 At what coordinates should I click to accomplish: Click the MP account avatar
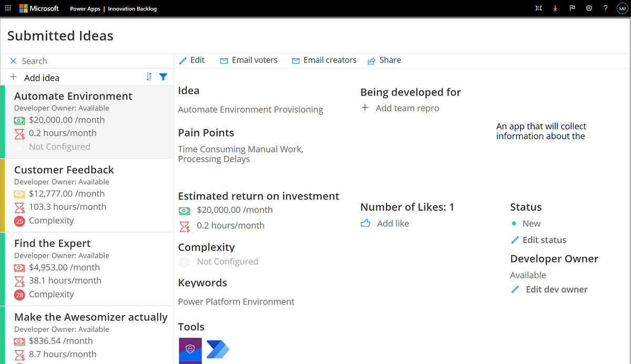(x=622, y=8)
